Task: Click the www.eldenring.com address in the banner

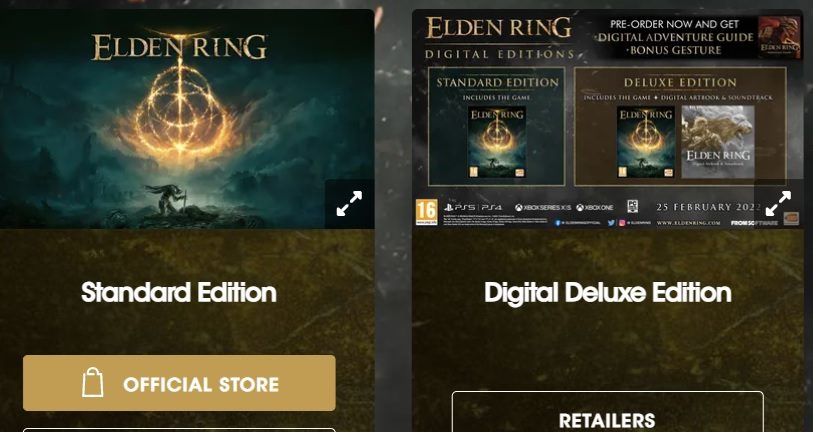Action: [x=689, y=222]
